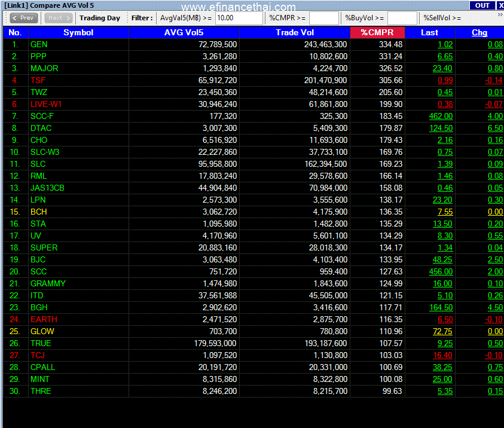Sort by the Last column header
Viewport: 504px width, 428px height.
(430, 32)
